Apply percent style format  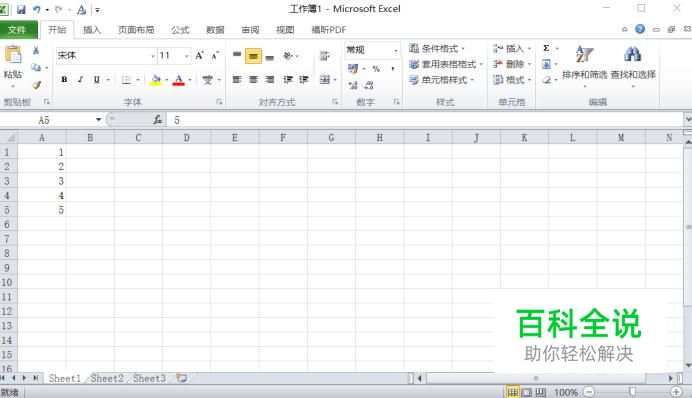376,69
